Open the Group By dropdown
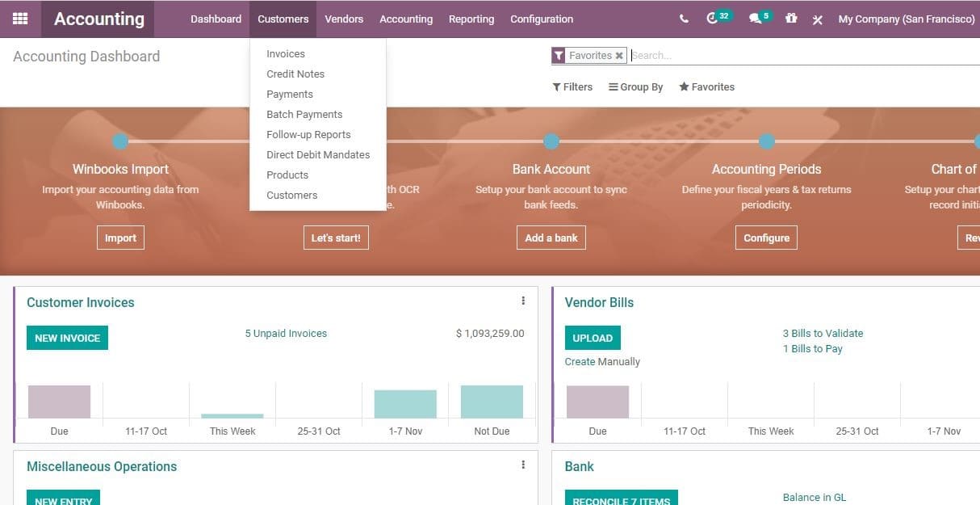This screenshot has height=505, width=980. pyautogui.click(x=636, y=86)
